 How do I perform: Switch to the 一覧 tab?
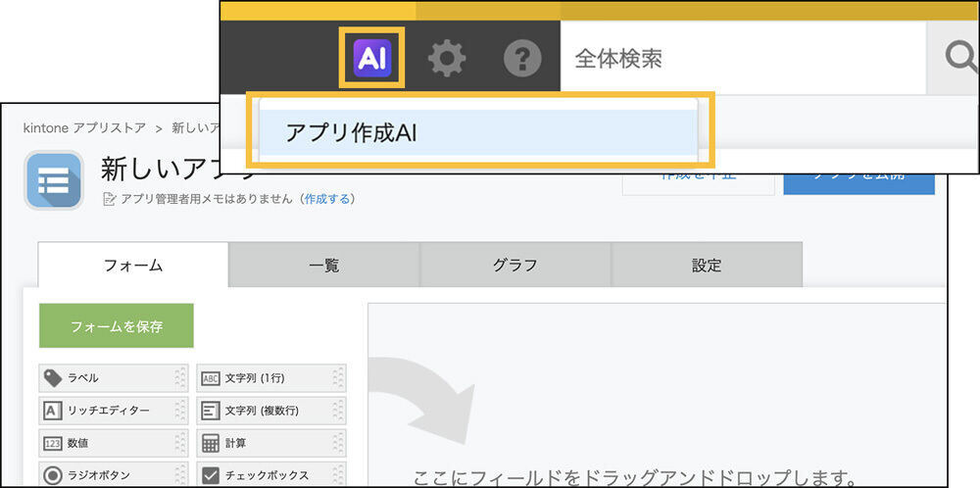323,265
